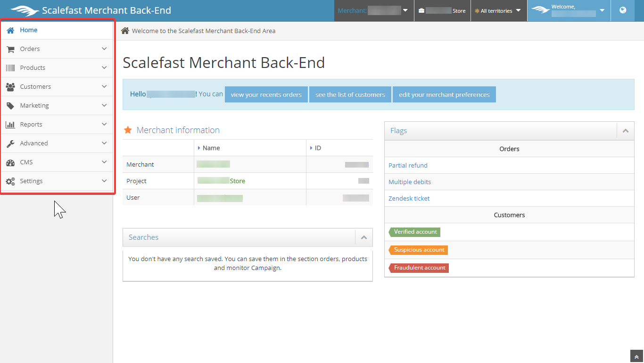Click the Products barcode icon
The image size is (644, 363).
(x=10, y=68)
